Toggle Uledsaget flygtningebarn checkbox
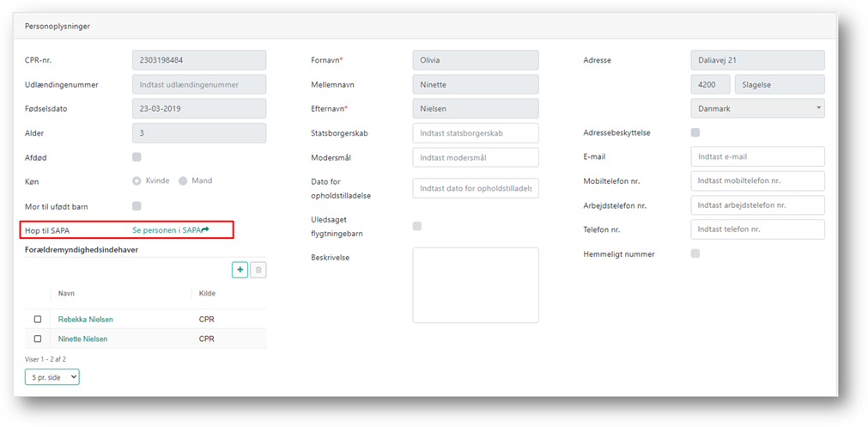This screenshot has height=427, width=868. click(x=417, y=226)
